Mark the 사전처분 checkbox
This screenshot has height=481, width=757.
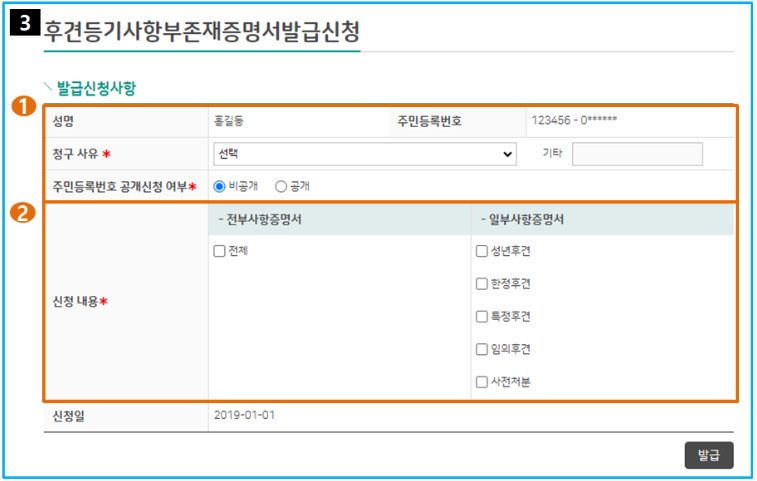click(x=482, y=382)
